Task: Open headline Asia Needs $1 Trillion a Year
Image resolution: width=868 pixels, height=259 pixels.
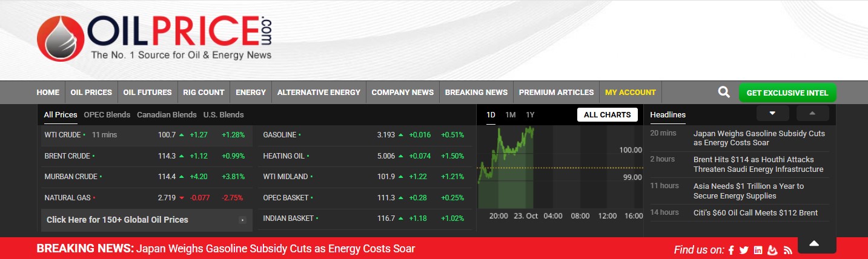Action: pos(749,191)
